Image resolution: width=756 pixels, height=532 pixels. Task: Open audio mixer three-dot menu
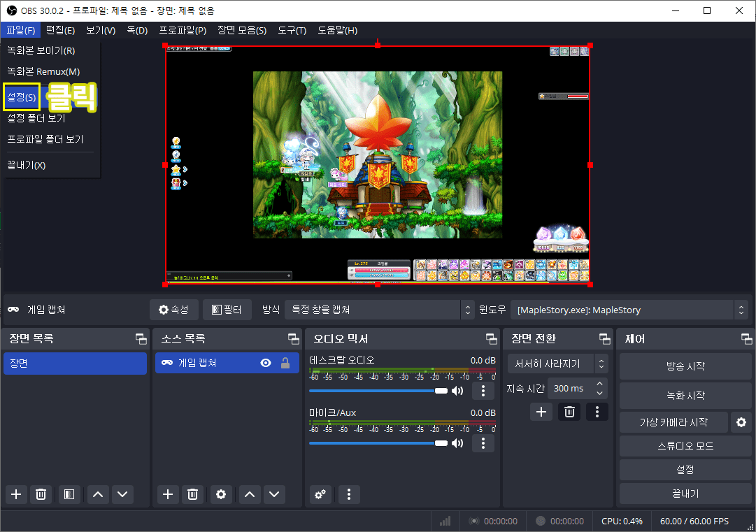[349, 494]
